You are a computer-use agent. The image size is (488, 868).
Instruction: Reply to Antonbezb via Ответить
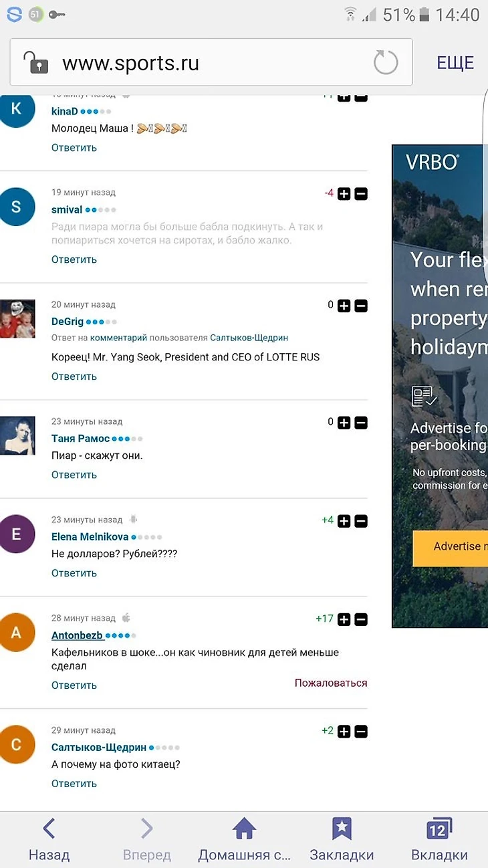tap(74, 685)
